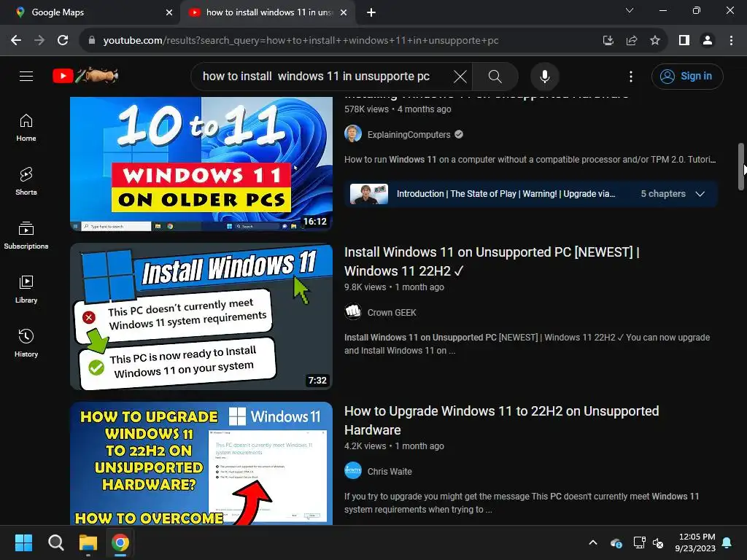Click the "9.8K views" text

coord(365,287)
